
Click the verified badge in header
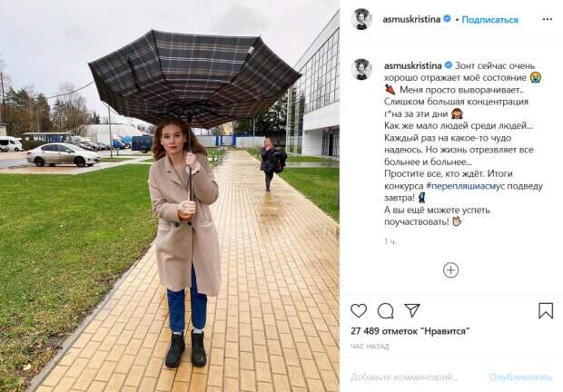coord(447,19)
